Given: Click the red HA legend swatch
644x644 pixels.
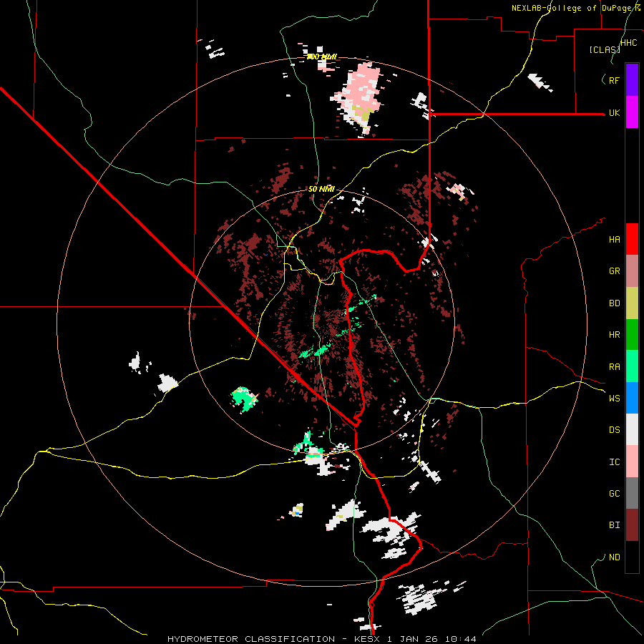Looking at the screenshot, I should 632,239.
